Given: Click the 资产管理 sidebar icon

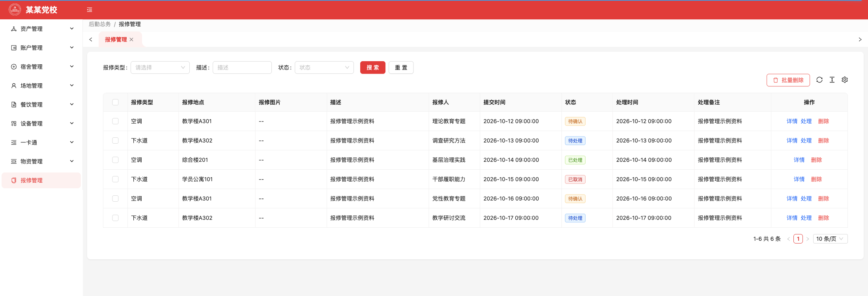Looking at the screenshot, I should pyautogui.click(x=14, y=29).
